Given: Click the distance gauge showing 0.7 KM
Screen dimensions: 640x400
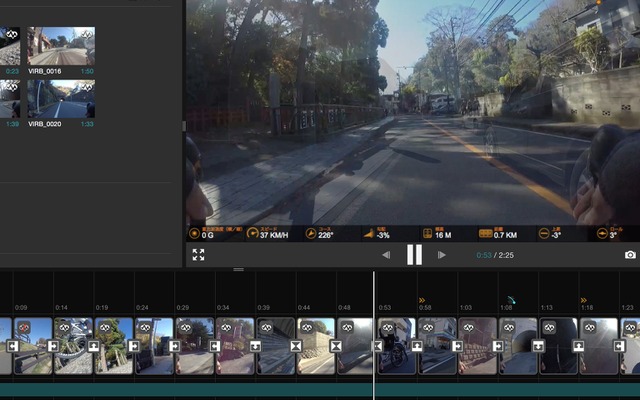Looking at the screenshot, I should (498, 233).
